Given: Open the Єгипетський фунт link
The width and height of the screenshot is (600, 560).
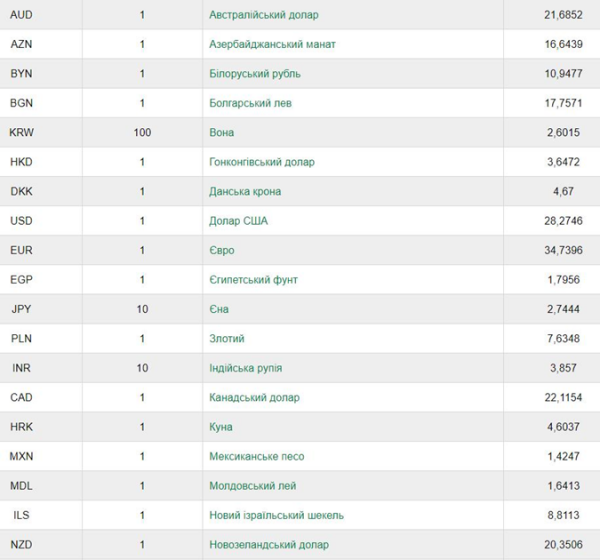Looking at the screenshot, I should (x=253, y=280).
